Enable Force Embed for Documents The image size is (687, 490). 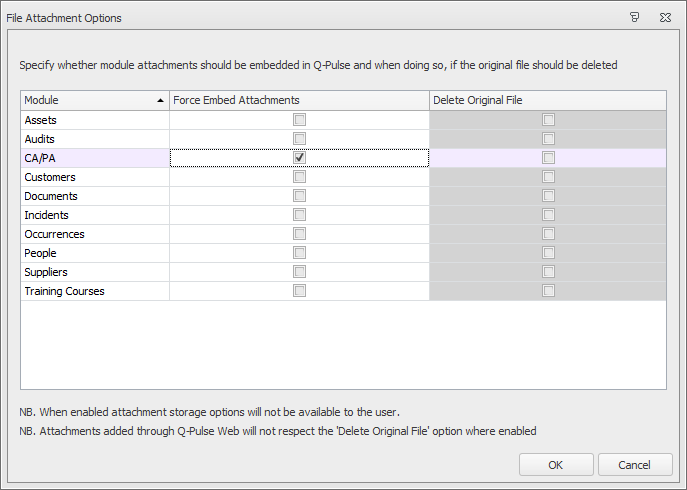coord(299,196)
